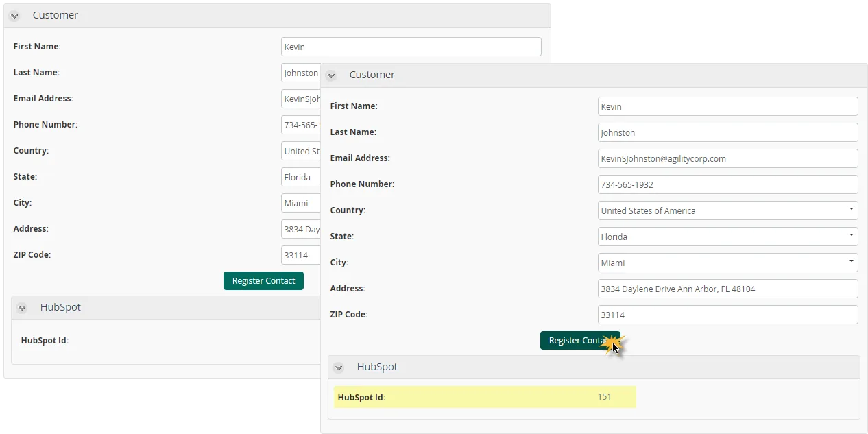868x434 pixels.
Task: Click the State field showing Florida in back form
Action: (300, 177)
